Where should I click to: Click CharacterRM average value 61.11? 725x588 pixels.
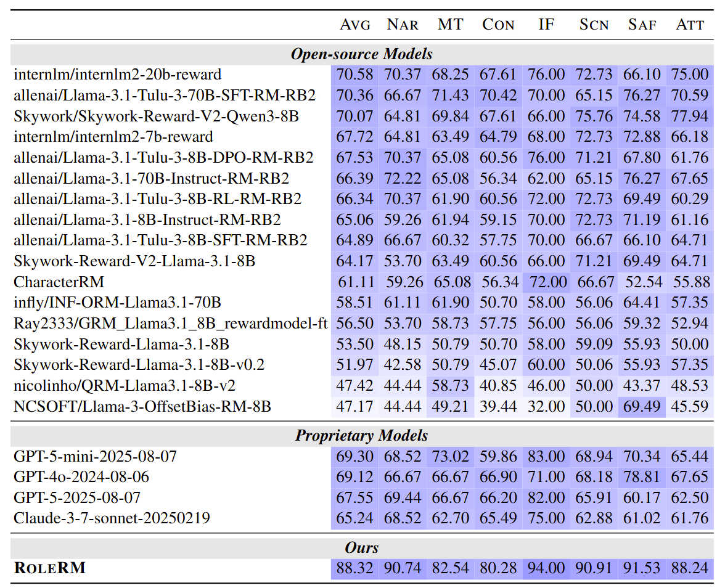(356, 282)
